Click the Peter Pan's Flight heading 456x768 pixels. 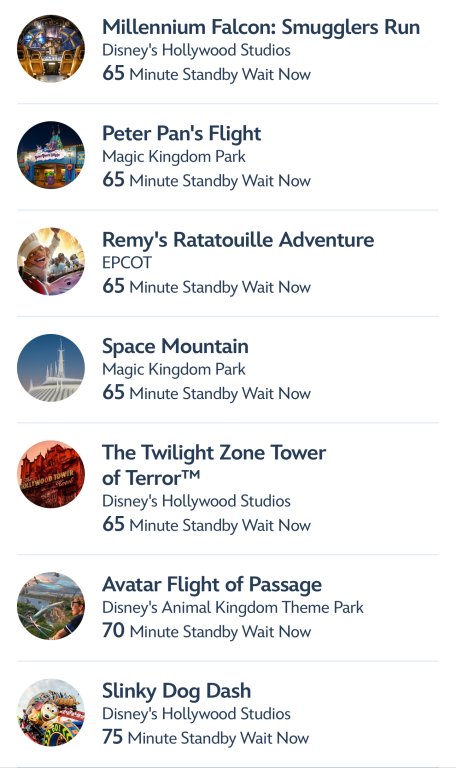[x=182, y=134]
